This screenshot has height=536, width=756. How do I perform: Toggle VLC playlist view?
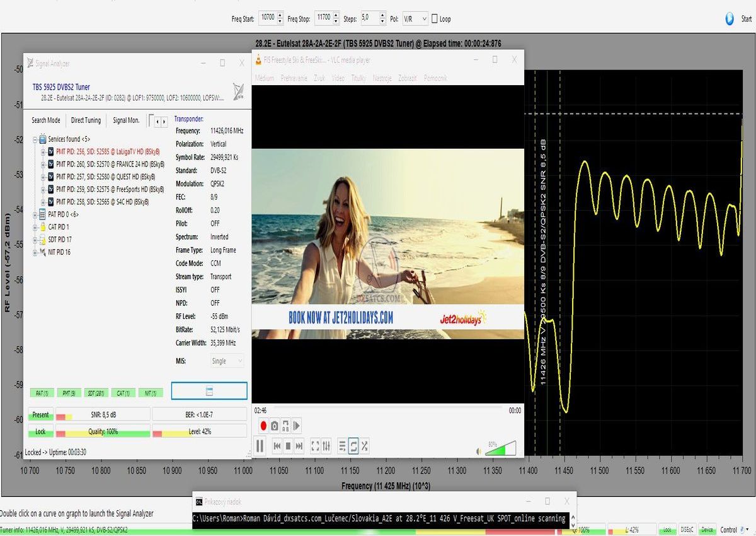point(342,446)
